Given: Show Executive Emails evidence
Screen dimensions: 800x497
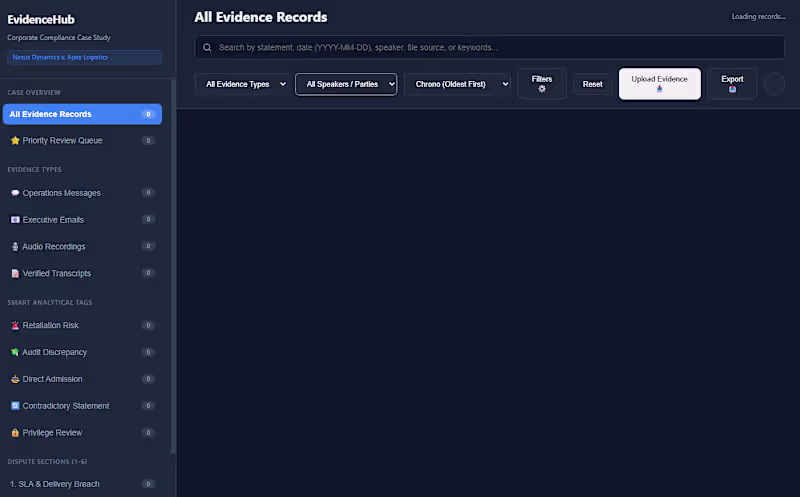Looking at the screenshot, I should pos(82,220).
